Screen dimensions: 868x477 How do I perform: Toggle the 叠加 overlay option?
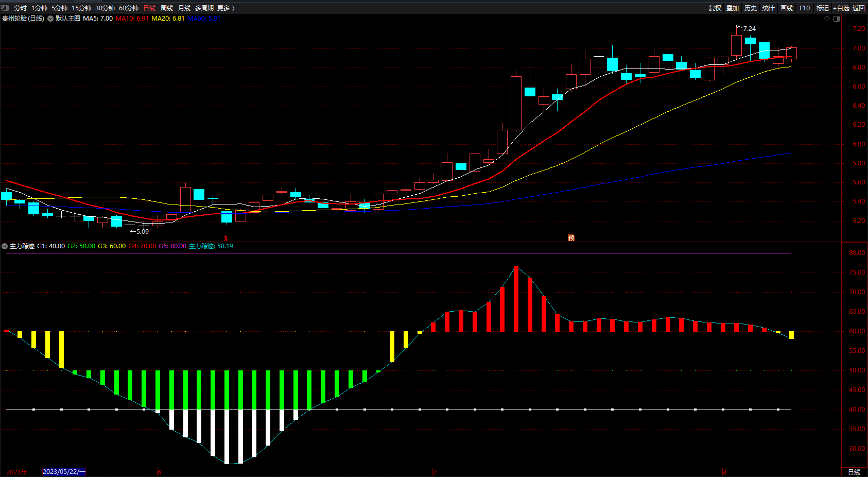[733, 8]
